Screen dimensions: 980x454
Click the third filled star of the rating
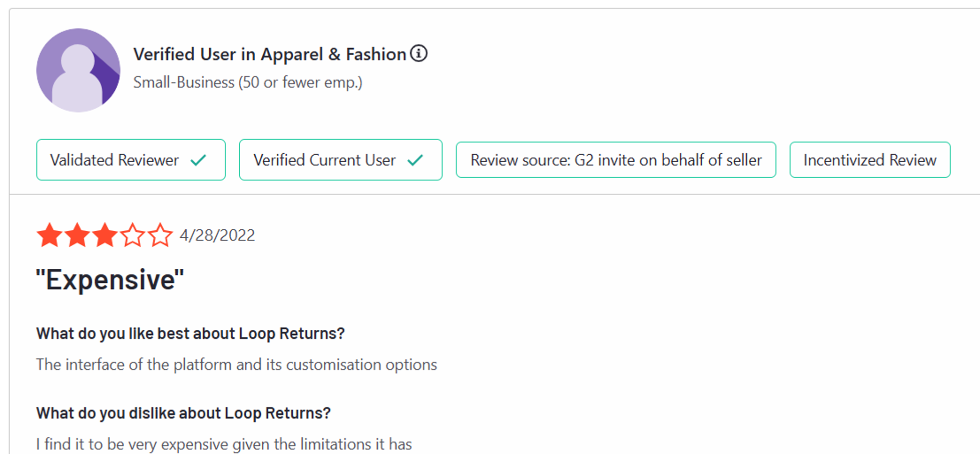pos(104,234)
